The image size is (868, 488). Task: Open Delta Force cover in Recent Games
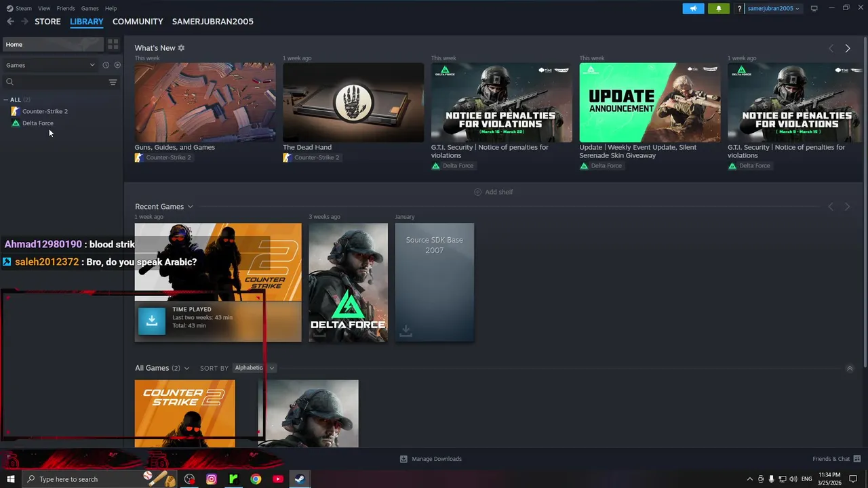pos(348,283)
